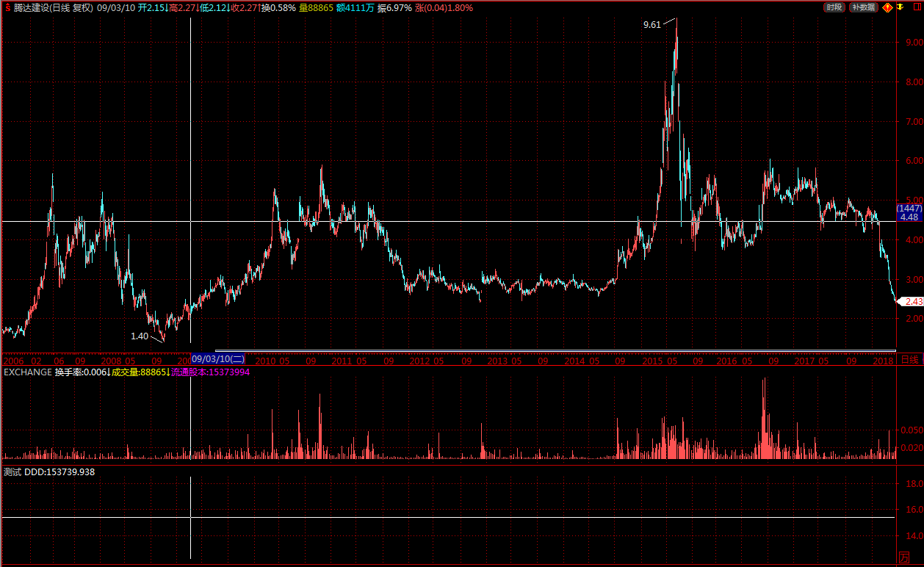
Task: Click the 流通股本:15373994 value
Action: click(211, 372)
